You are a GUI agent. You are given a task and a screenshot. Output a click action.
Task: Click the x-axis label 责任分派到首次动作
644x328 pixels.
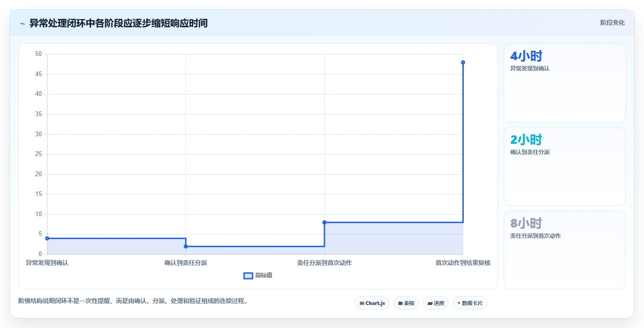[324, 263]
